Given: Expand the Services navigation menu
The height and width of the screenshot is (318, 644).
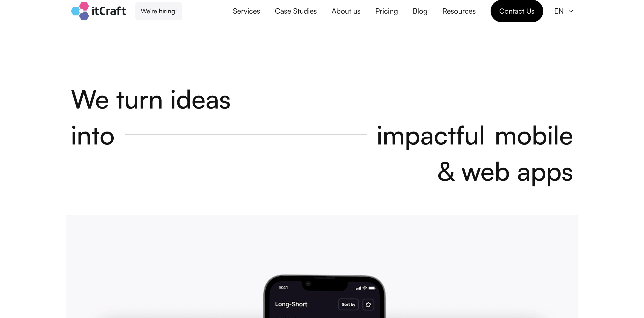Looking at the screenshot, I should coord(246,11).
